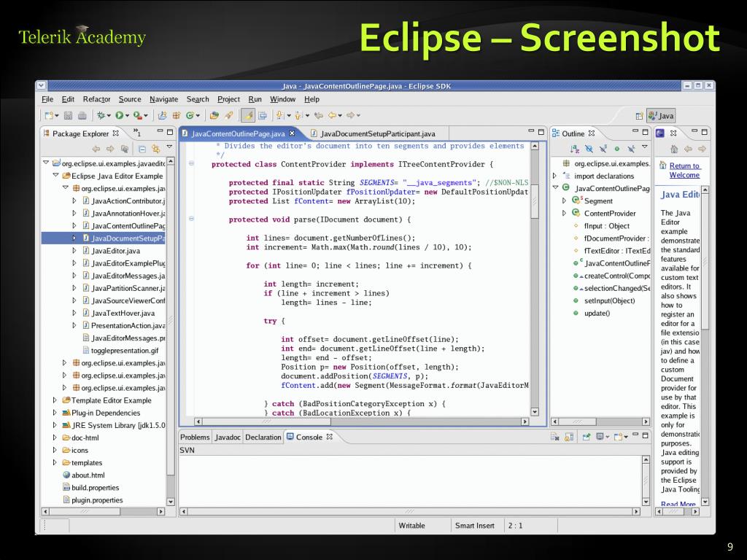This screenshot has width=747, height=560.
Task: Open the File menu
Action: click(x=47, y=99)
